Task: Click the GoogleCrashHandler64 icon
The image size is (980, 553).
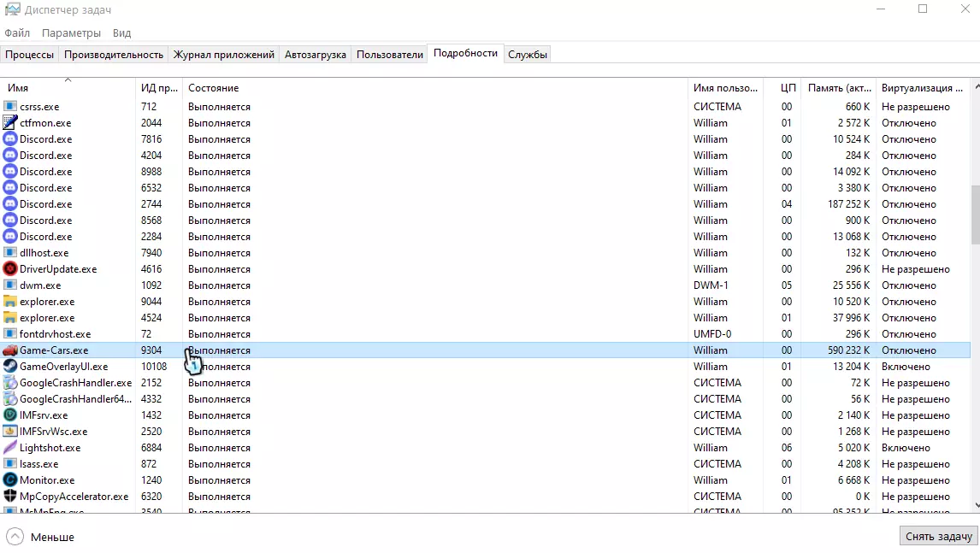Action: click(x=10, y=399)
